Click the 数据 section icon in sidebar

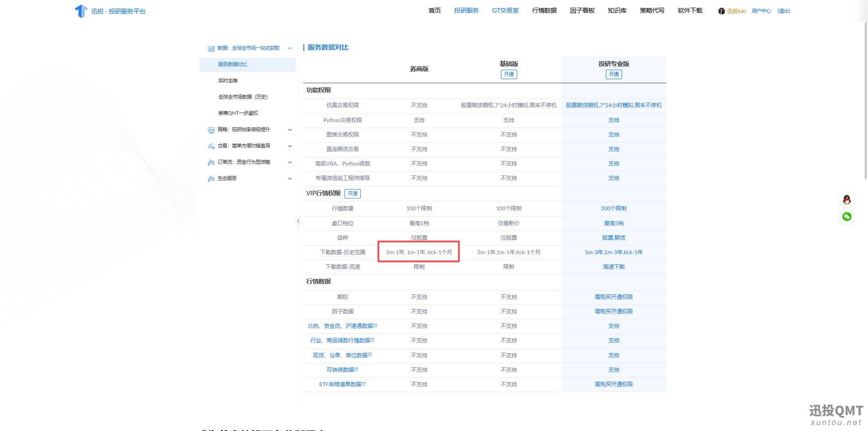[211, 48]
